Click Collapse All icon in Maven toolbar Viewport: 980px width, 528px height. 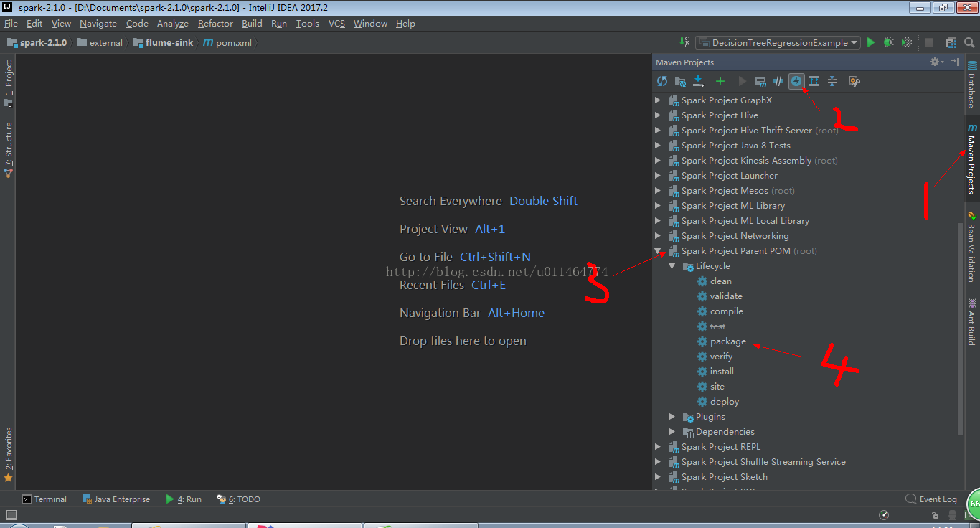coord(832,82)
